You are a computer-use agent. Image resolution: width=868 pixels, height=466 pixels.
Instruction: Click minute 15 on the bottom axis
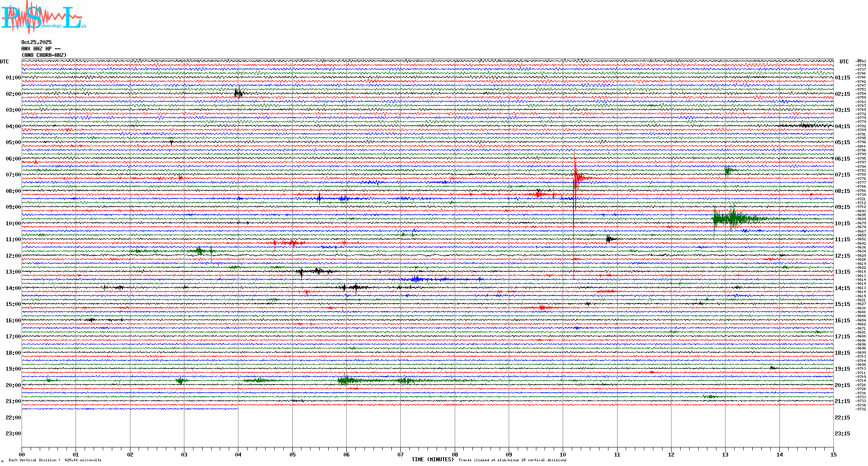pos(833,454)
